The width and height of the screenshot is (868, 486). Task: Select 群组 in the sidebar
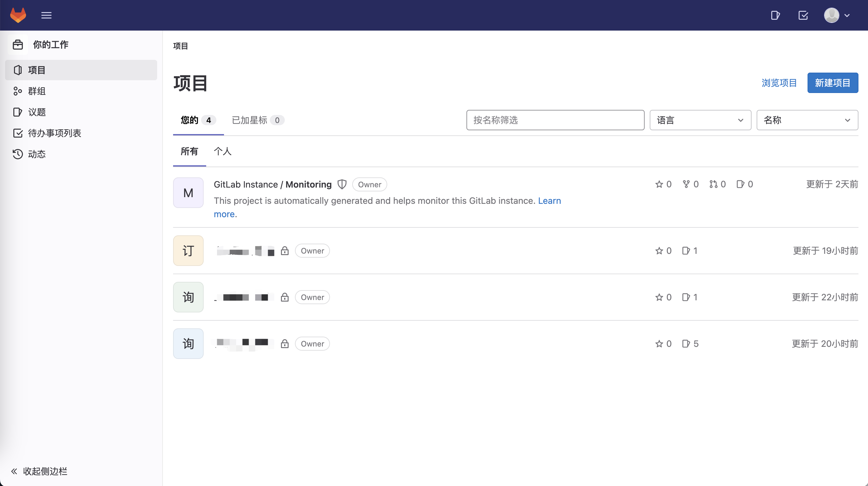click(x=81, y=91)
